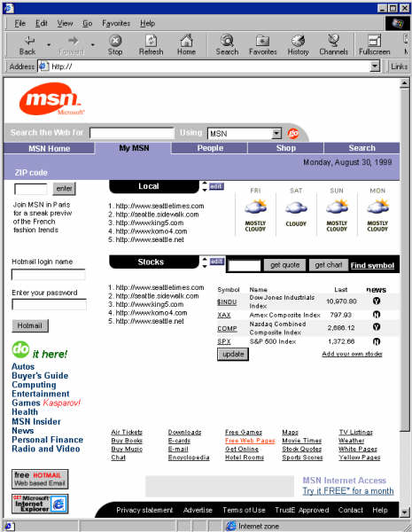Click the Stocks edit button
The image size is (412, 532).
(216, 262)
